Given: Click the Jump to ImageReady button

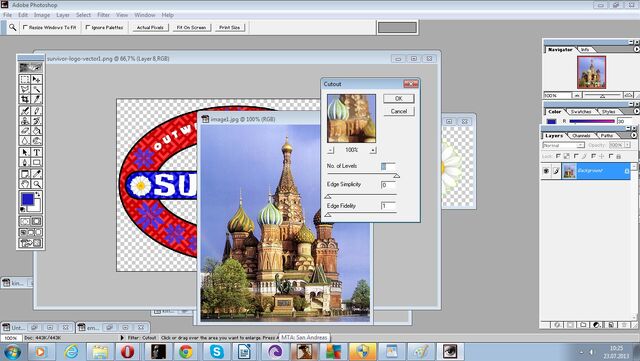Looking at the screenshot, I should pyautogui.click(x=31, y=243).
